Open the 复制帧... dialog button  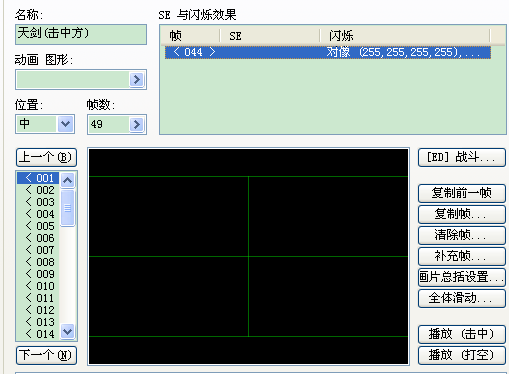pos(461,214)
